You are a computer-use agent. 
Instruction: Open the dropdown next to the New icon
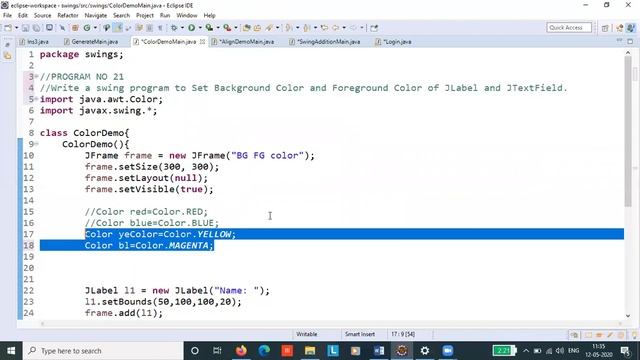click(16, 28)
